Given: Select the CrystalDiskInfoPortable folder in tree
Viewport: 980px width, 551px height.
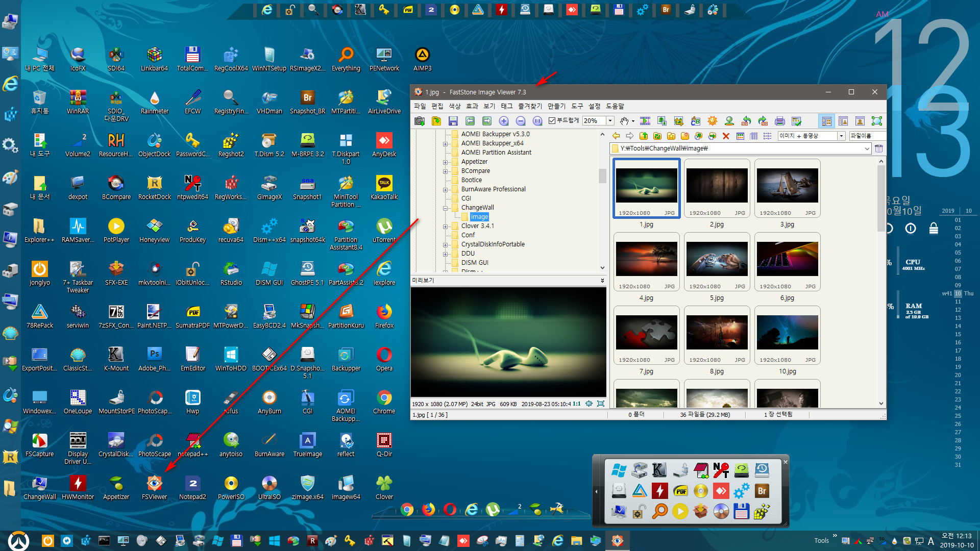Looking at the screenshot, I should pyautogui.click(x=493, y=244).
